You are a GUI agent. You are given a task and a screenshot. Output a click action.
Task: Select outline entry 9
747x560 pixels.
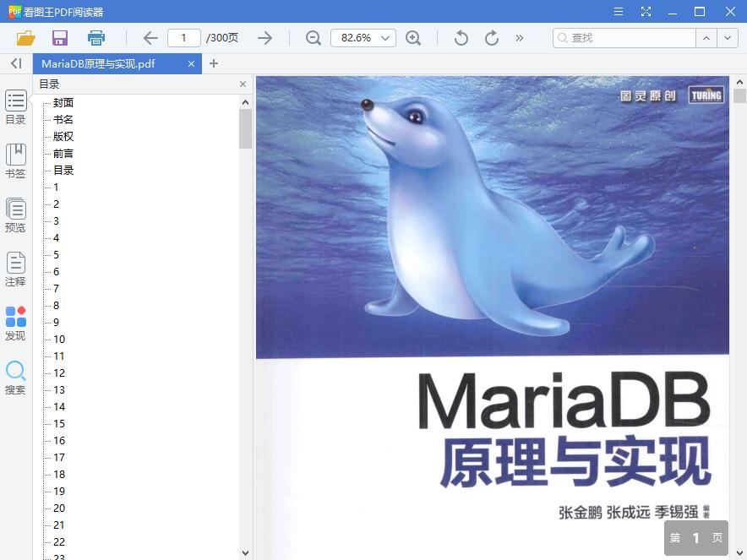[x=57, y=323]
